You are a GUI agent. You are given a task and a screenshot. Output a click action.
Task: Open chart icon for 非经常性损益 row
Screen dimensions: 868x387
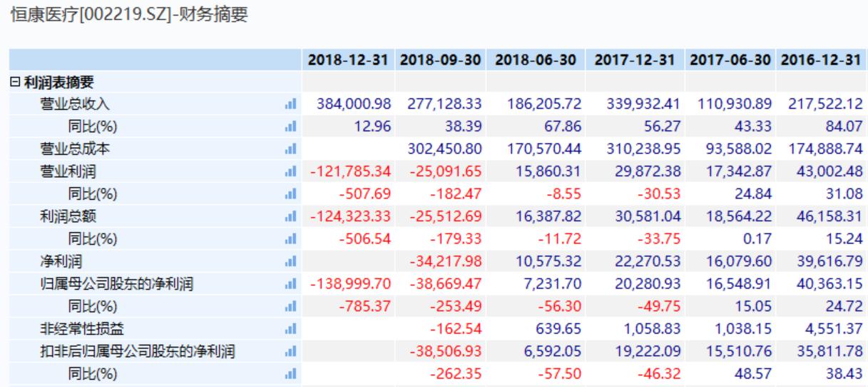click(x=290, y=330)
